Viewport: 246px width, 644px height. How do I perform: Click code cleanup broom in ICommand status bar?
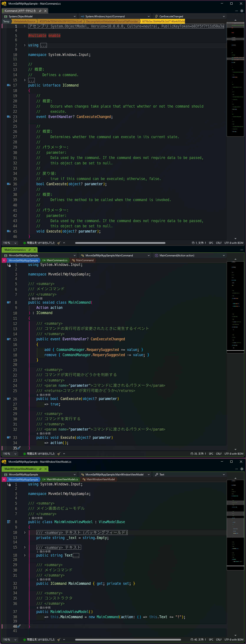(59, 243)
